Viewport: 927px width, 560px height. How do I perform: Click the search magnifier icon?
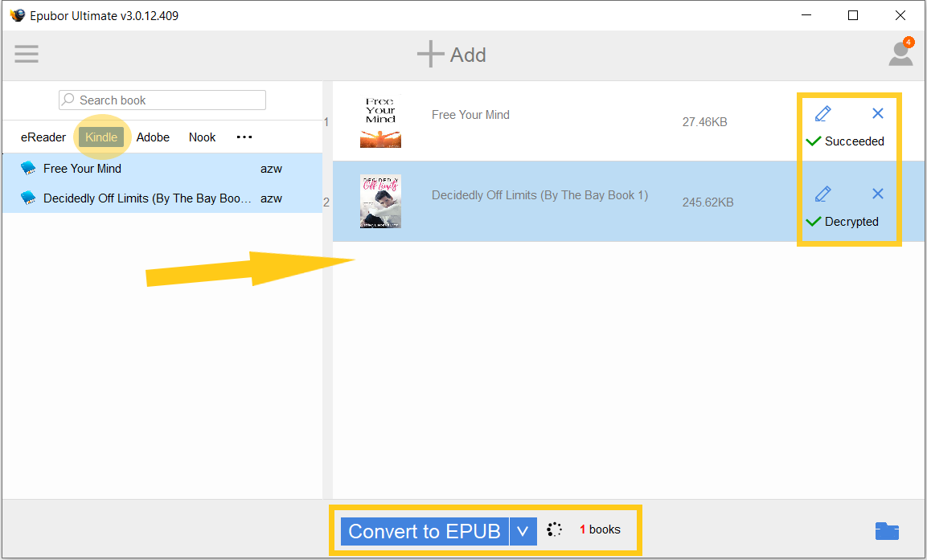[x=68, y=100]
